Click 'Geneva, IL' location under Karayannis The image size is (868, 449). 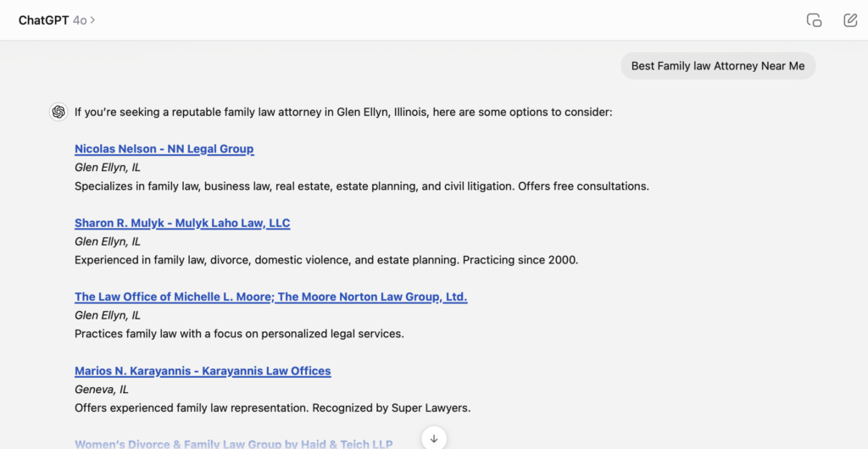[102, 390]
